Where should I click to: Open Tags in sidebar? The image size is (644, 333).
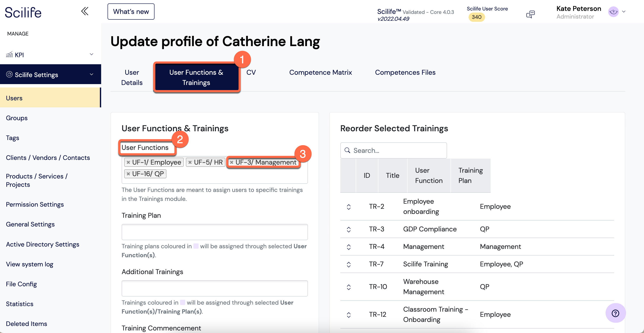pyautogui.click(x=13, y=138)
